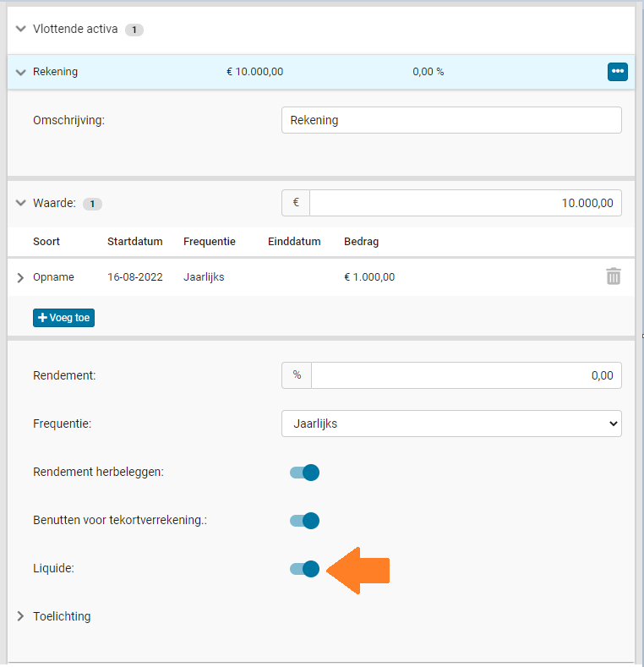Collapse the Vlottende activa section
The height and width of the screenshot is (667, 644).
pos(20,29)
